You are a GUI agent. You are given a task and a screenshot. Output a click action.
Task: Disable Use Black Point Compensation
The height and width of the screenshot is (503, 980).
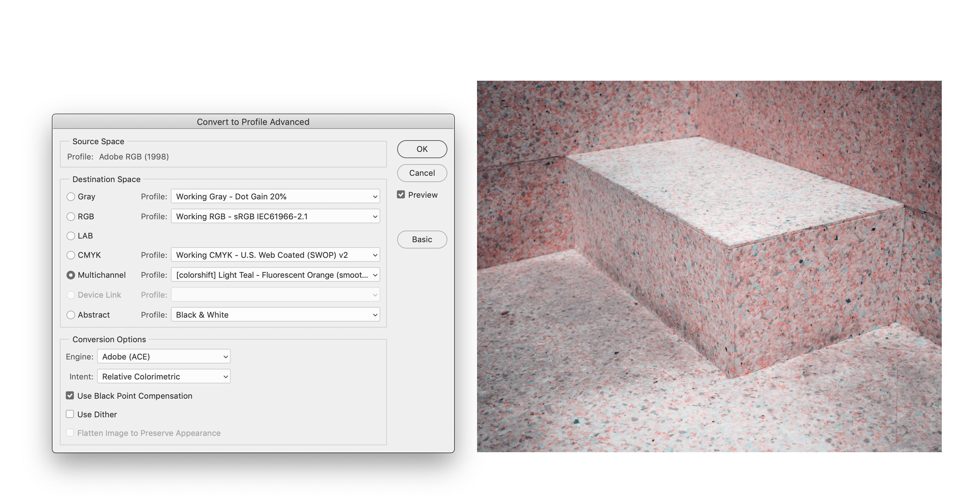[70, 395]
